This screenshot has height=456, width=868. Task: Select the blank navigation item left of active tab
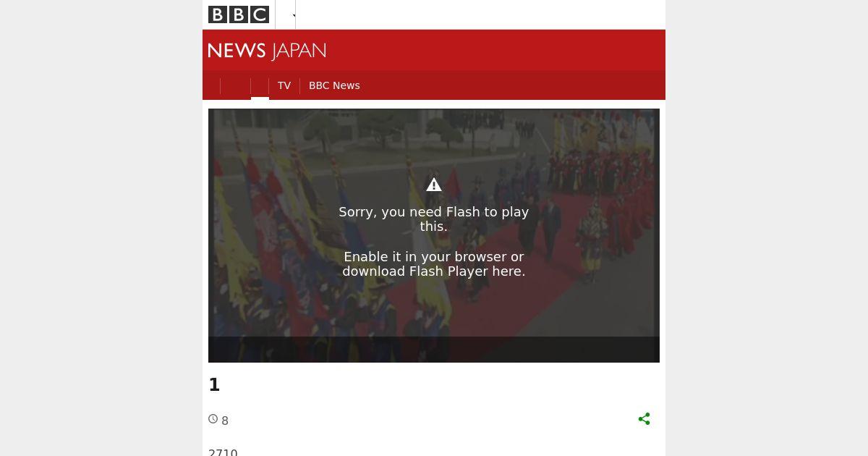235,86
